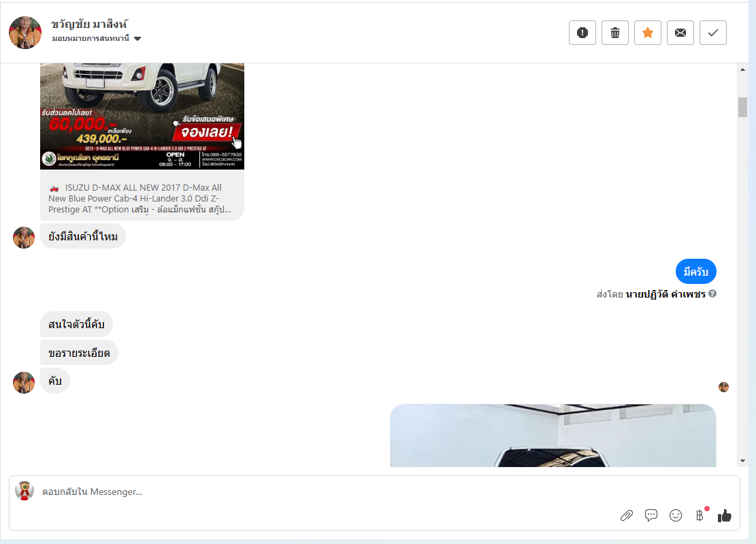Open the profile picture of ขวัญชัย มาสิงห์ in the header
756x544 pixels.
coord(25,33)
